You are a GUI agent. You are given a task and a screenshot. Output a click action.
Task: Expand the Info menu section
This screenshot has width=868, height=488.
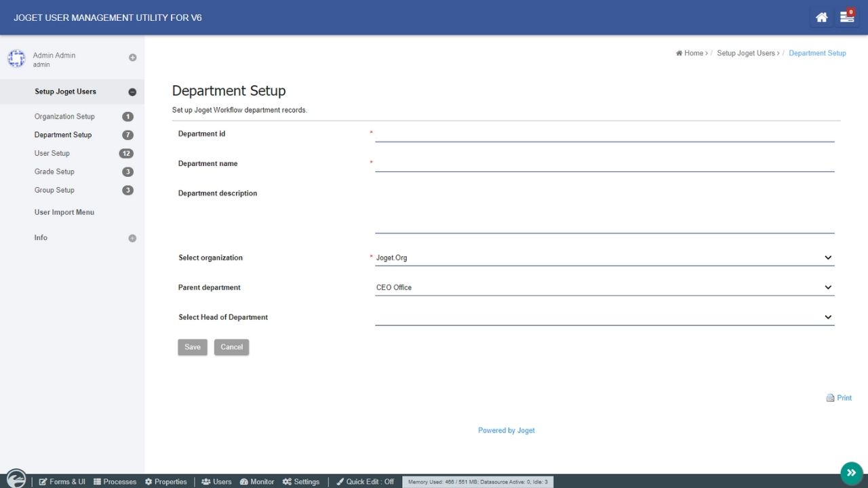[x=132, y=238]
